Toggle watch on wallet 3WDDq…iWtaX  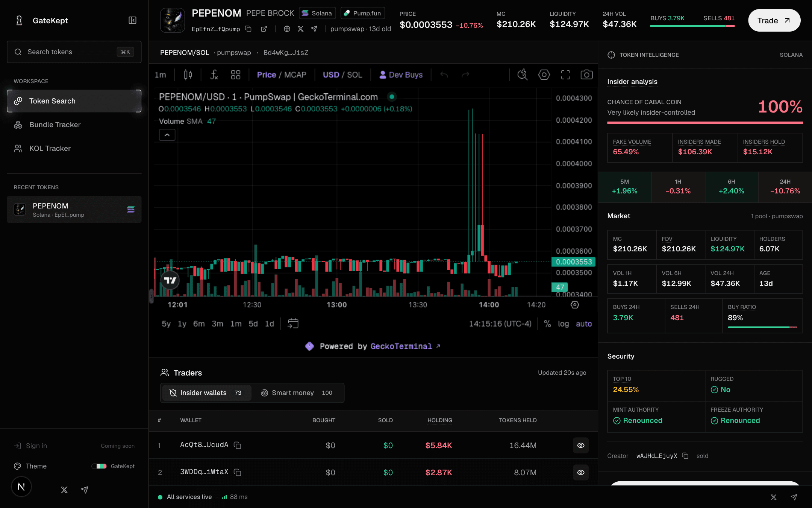click(x=581, y=472)
